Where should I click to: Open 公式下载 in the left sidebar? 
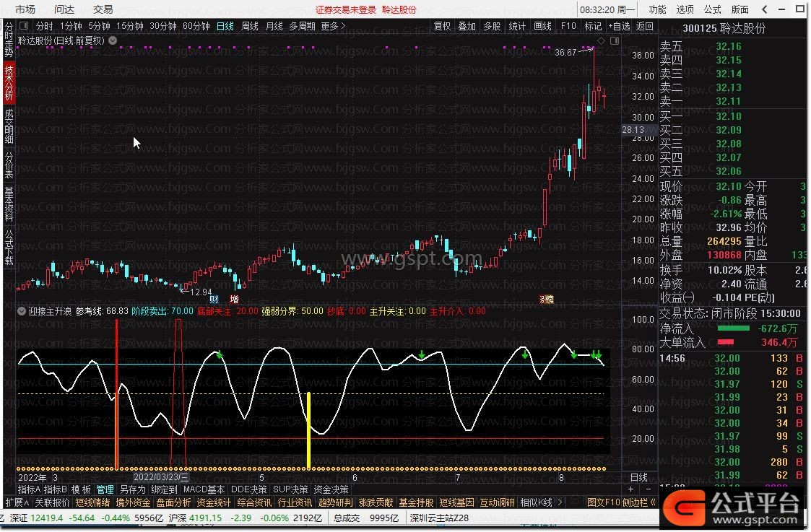click(9, 247)
